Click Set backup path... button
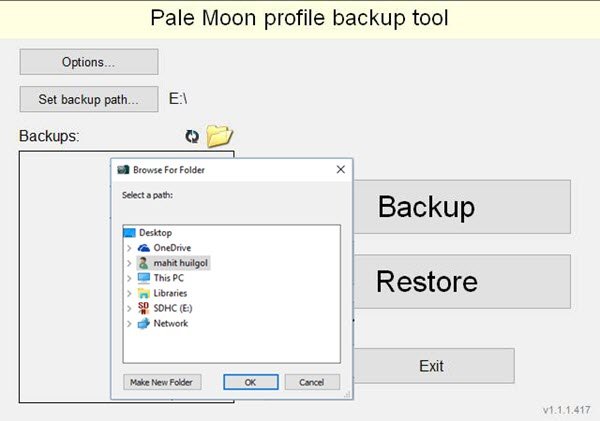This screenshot has height=421, width=600. [89, 99]
